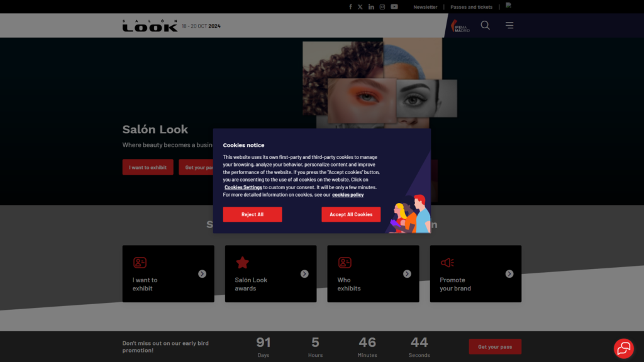The height and width of the screenshot is (362, 644).
Task: Click the badge icon on I want to exhibit card
Action: 140,262
